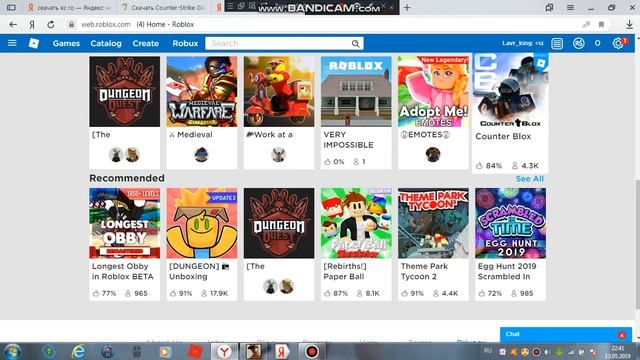Image resolution: width=640 pixels, height=360 pixels.
Task: Click See All for Recommended games
Action: tap(529, 179)
